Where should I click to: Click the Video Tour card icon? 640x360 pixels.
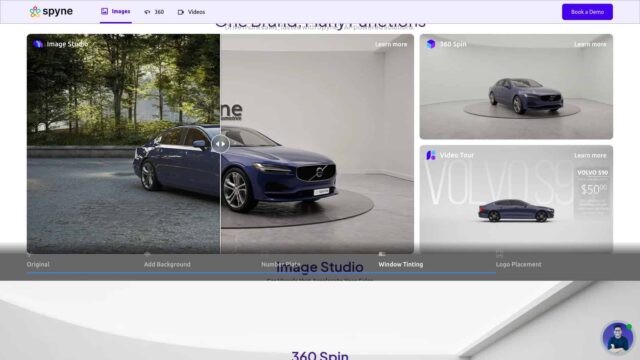[431, 155]
